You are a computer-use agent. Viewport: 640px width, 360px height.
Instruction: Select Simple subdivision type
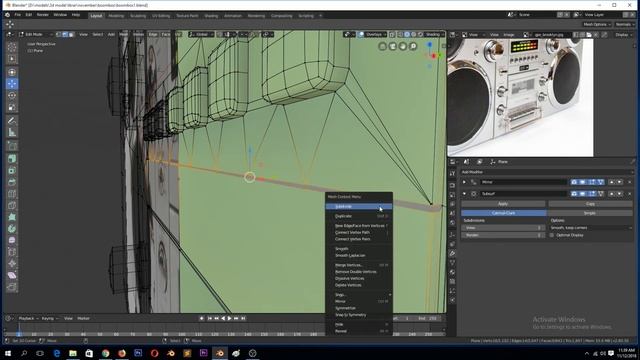tap(590, 213)
